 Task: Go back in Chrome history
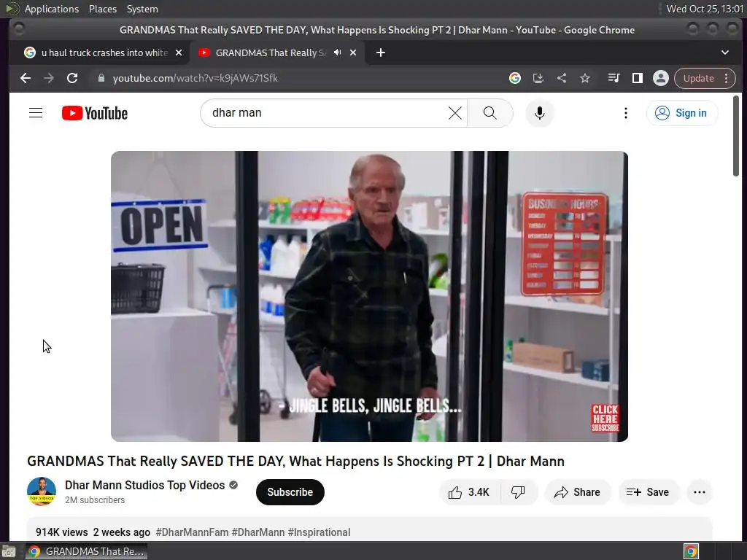pos(26,78)
